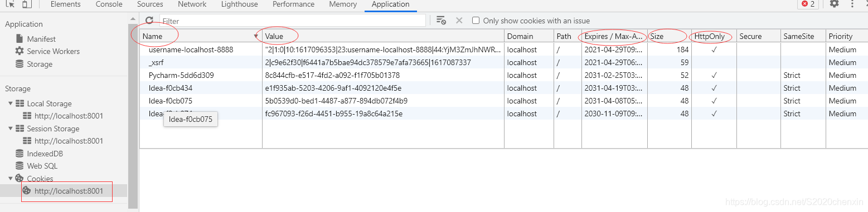Select the username-localhost-8888 cookie row
This screenshot has height=212, width=868.
click(503, 50)
